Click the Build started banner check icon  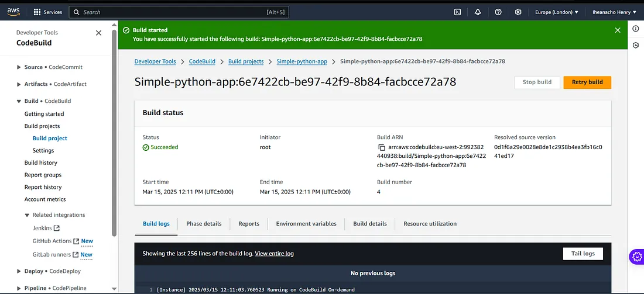[x=126, y=30]
